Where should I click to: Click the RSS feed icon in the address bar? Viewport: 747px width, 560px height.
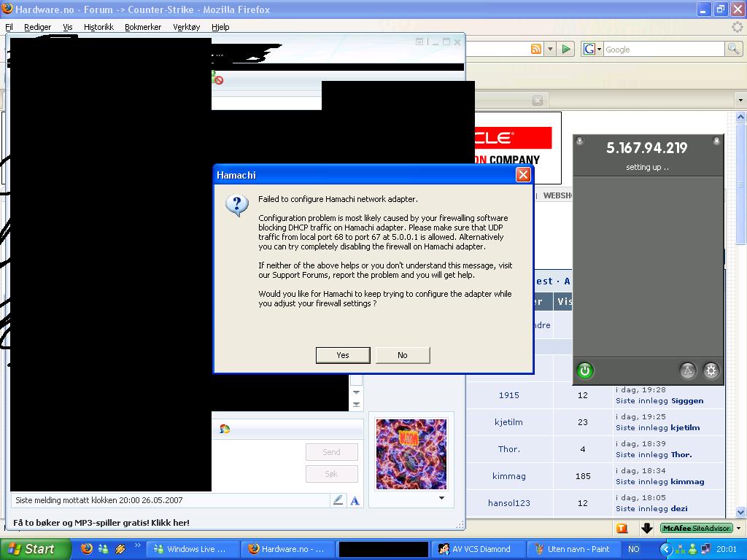(536, 49)
